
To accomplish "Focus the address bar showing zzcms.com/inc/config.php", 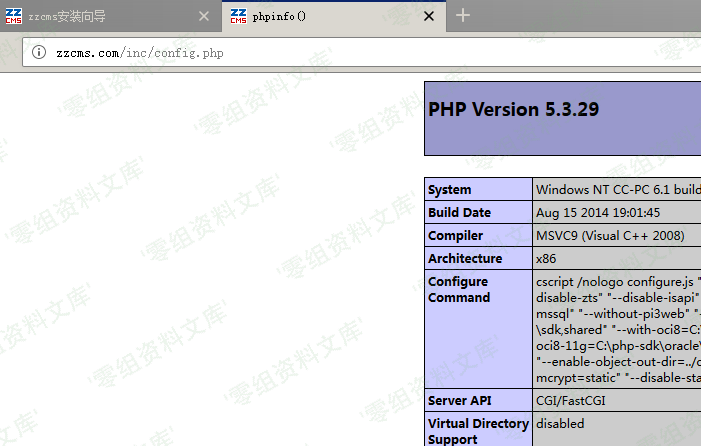I will (x=300, y=52).
